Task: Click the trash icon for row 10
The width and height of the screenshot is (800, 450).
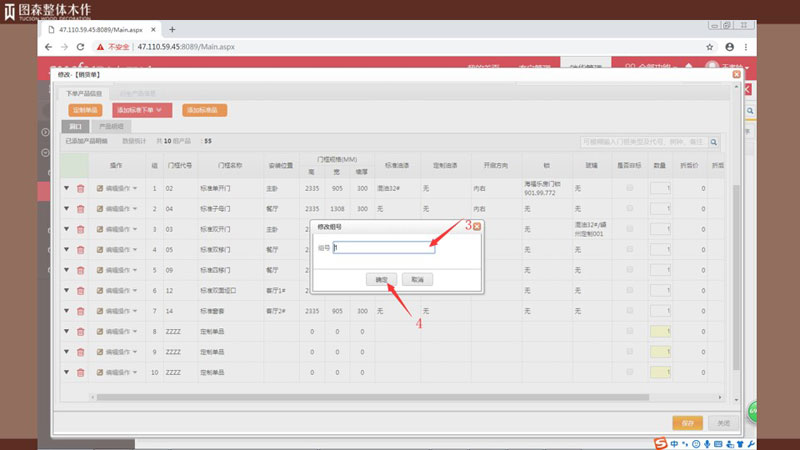Action: 80,372
